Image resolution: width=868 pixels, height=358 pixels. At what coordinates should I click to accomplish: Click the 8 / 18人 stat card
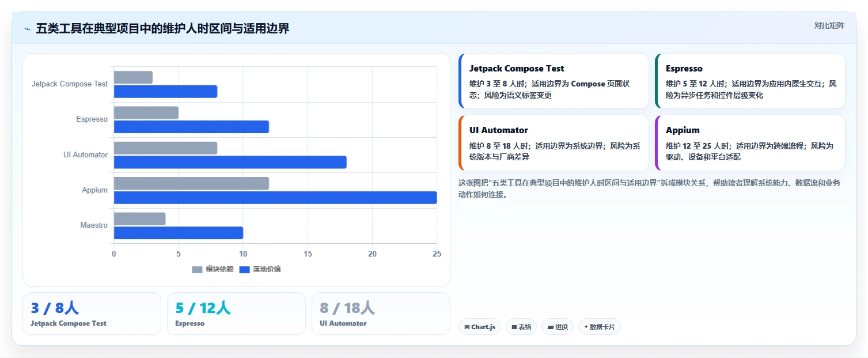coord(381,314)
